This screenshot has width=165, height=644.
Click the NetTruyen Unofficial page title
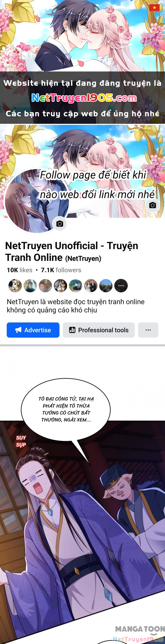coord(71,252)
